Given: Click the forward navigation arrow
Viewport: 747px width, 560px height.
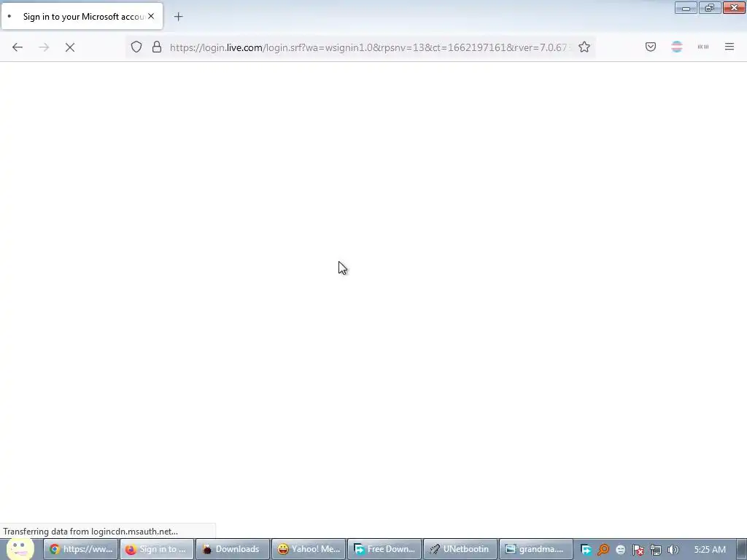Looking at the screenshot, I should 44,47.
